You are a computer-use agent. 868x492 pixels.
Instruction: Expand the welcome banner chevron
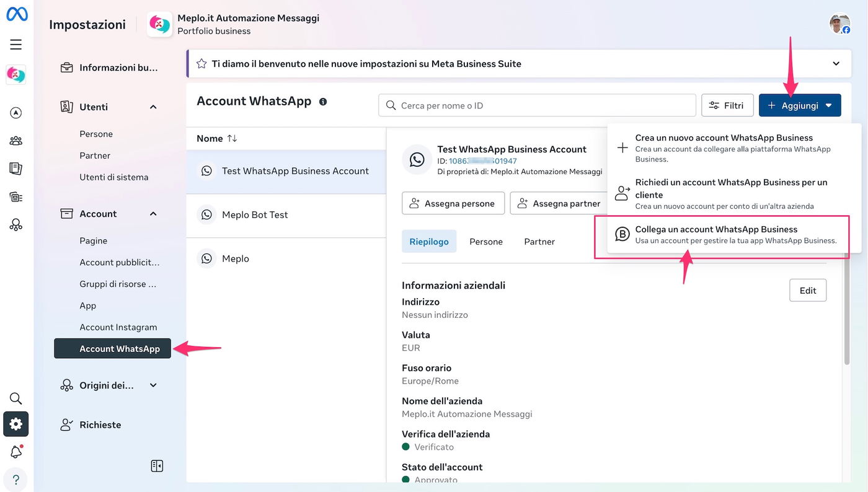(x=836, y=64)
